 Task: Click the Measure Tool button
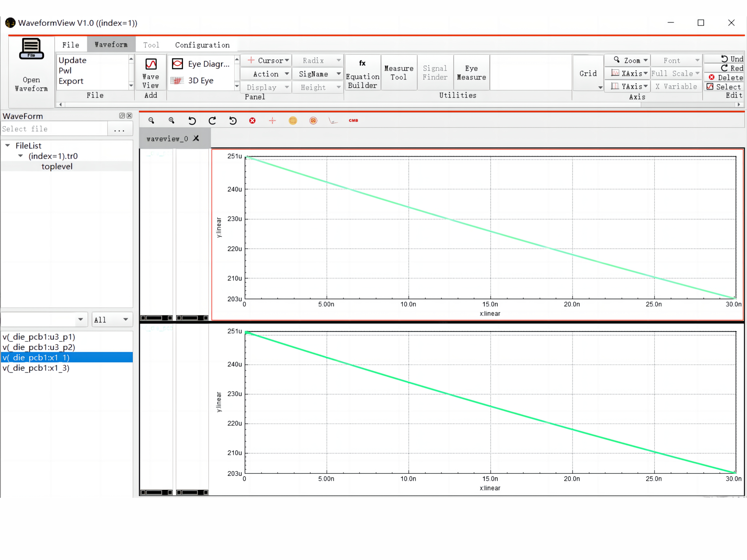point(399,73)
